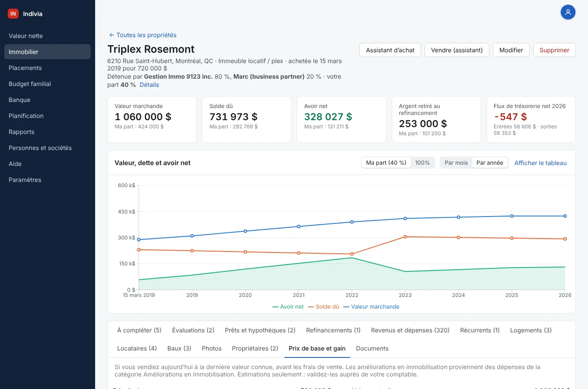Show the chart Par mois
This screenshot has width=588, height=389.
coord(456,163)
